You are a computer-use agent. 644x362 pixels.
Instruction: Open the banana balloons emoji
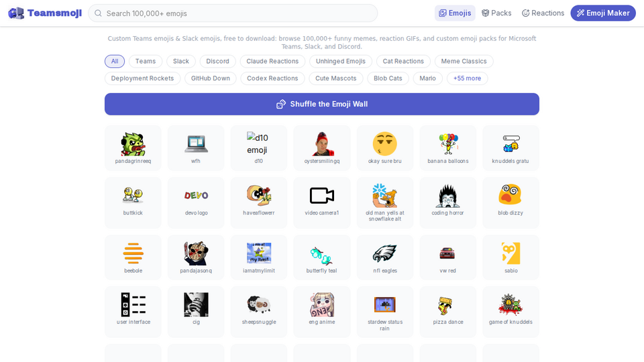click(x=447, y=148)
